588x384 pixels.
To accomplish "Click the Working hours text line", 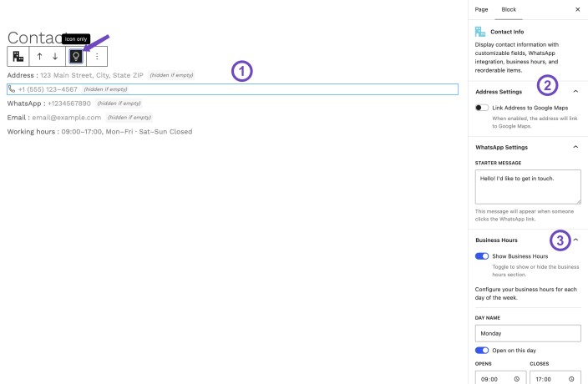I will tap(99, 132).
